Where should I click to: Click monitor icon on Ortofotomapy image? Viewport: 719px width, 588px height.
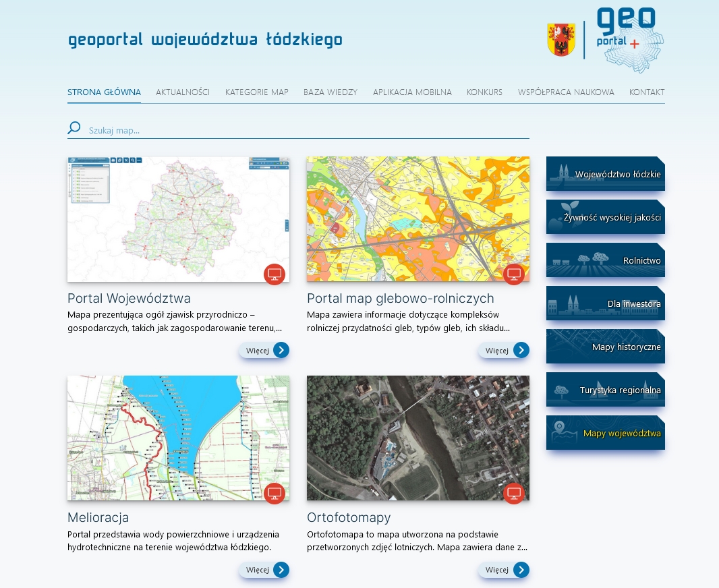coord(514,494)
